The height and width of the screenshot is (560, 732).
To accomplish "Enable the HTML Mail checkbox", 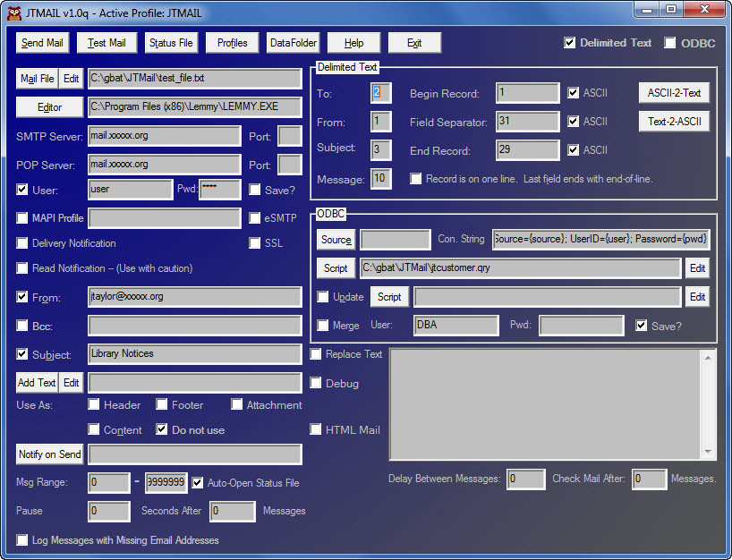I will click(x=316, y=429).
